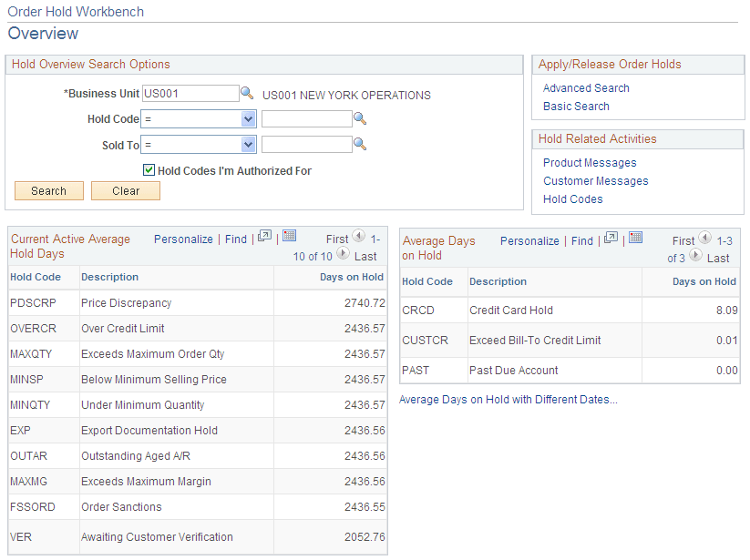
Task: Open the Product Messages page
Action: pos(589,164)
